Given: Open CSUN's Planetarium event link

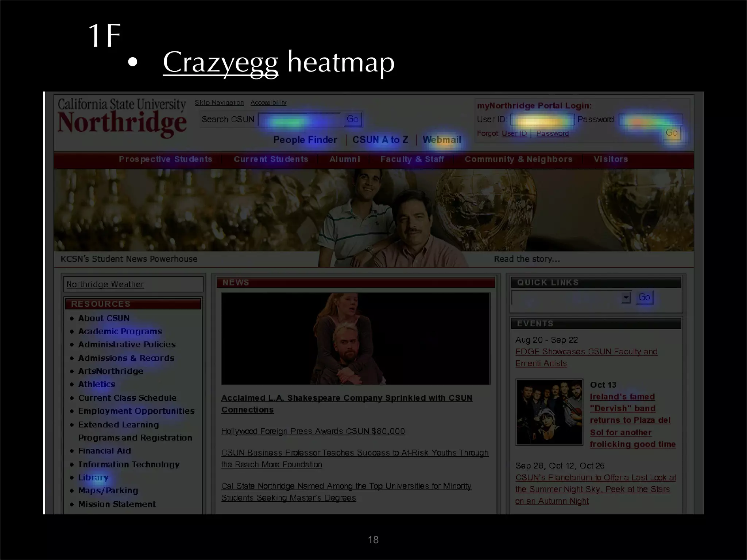Looking at the screenshot, I should (x=596, y=489).
